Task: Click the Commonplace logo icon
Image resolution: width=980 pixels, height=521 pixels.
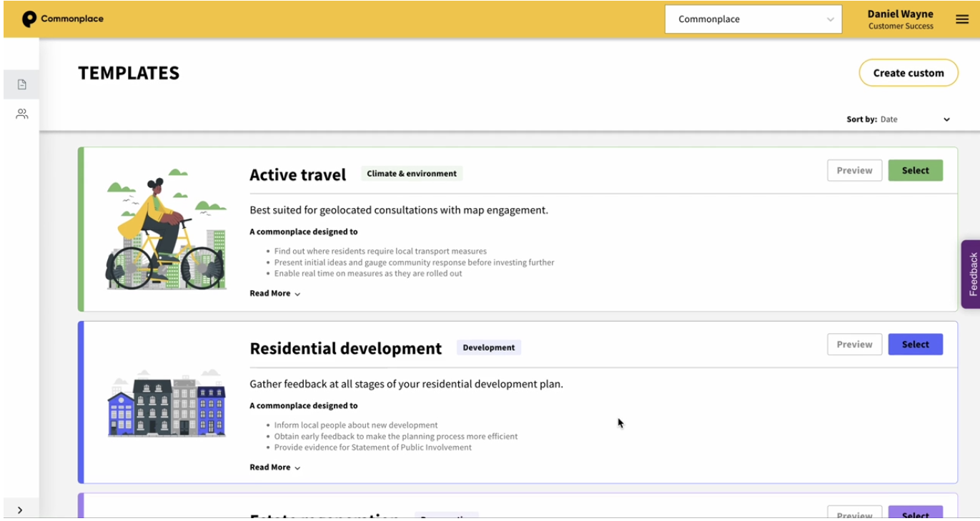Action: pyautogui.click(x=29, y=19)
